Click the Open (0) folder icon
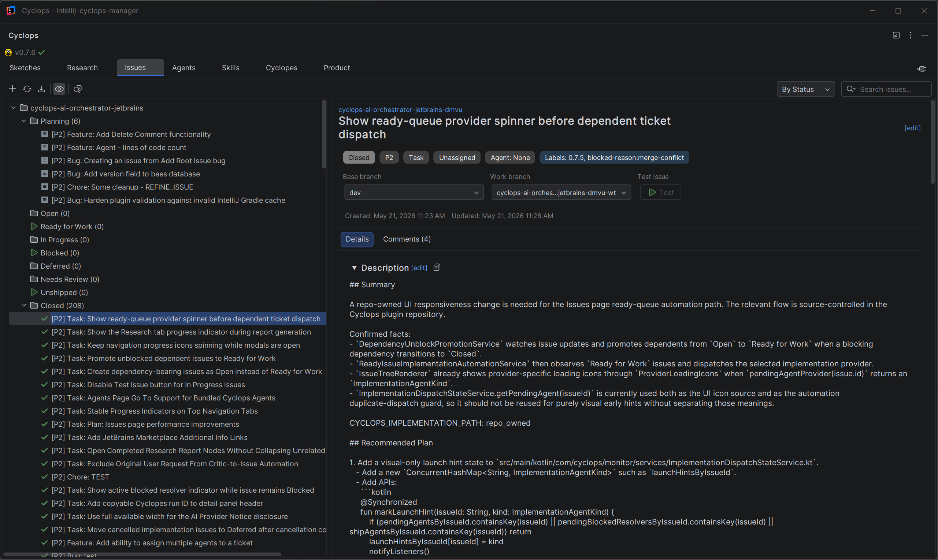This screenshot has height=560, width=938. coord(34,213)
